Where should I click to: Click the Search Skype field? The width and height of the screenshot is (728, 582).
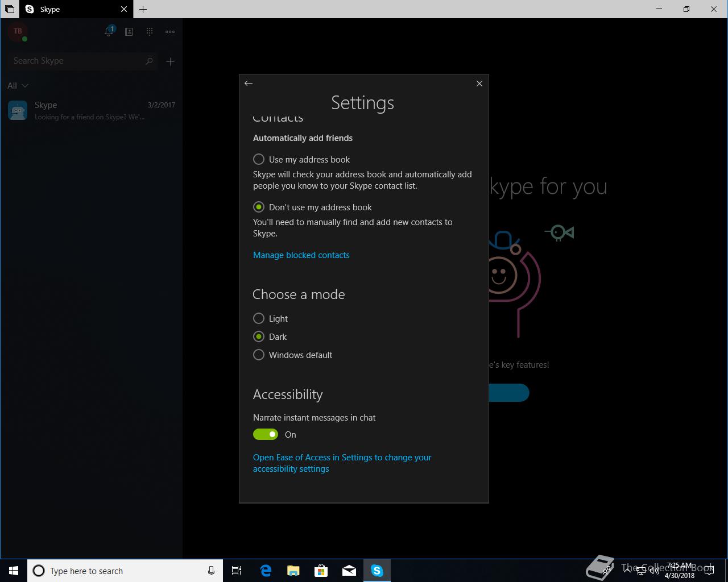[x=82, y=61]
